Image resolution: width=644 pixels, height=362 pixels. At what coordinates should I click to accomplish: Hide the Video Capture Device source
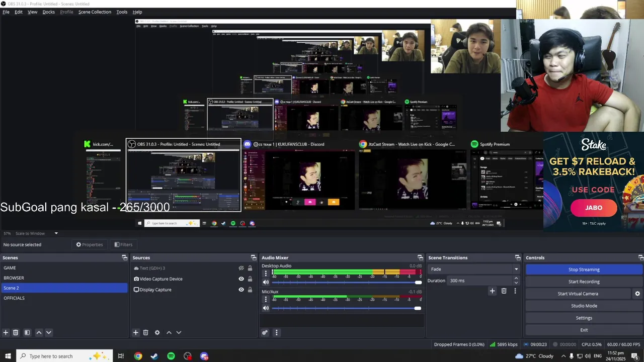(241, 279)
